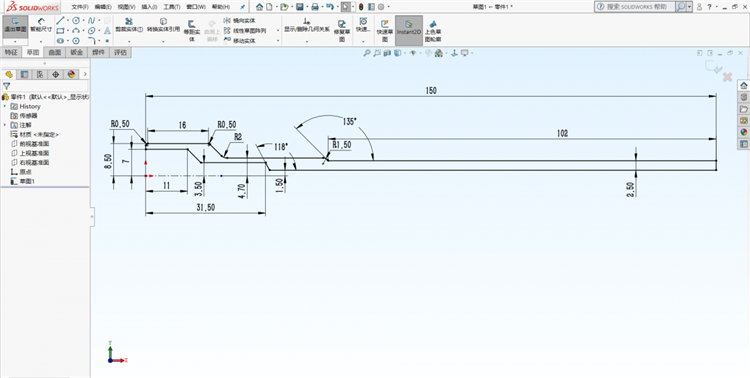Open the 工具(T) menu
This screenshot has width=750, height=378.
[172, 7]
